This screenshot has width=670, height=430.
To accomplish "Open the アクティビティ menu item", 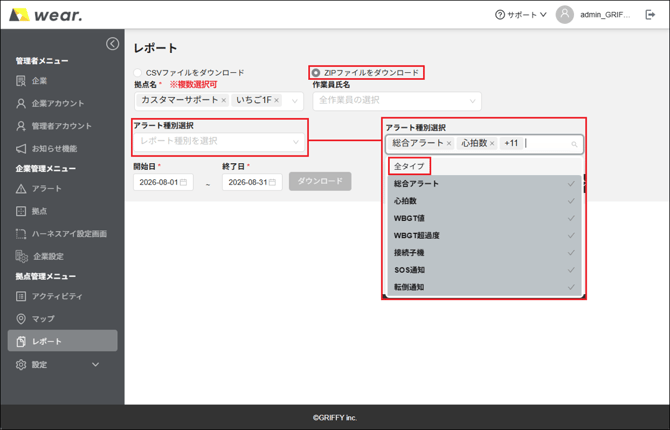I will (62, 296).
